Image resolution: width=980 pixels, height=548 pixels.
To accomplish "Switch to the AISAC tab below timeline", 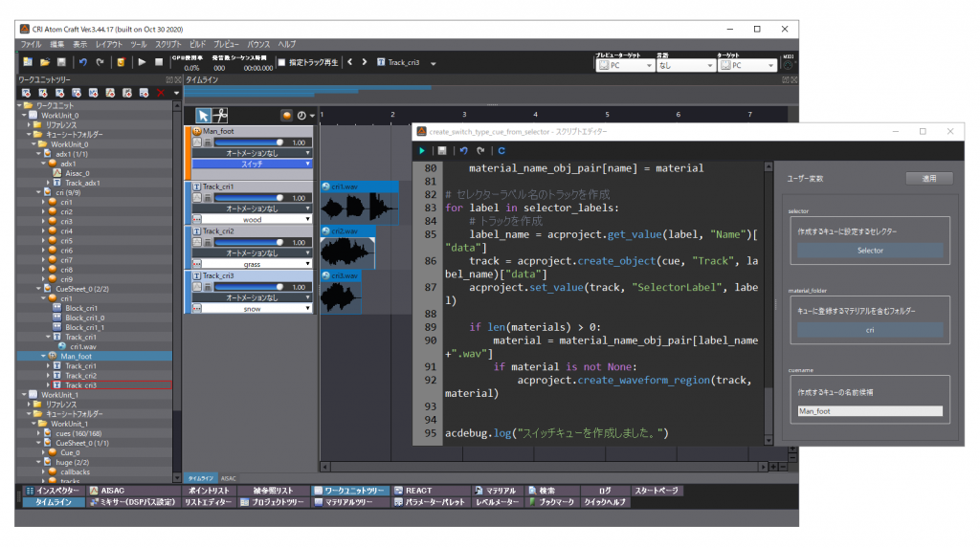I will click(229, 477).
